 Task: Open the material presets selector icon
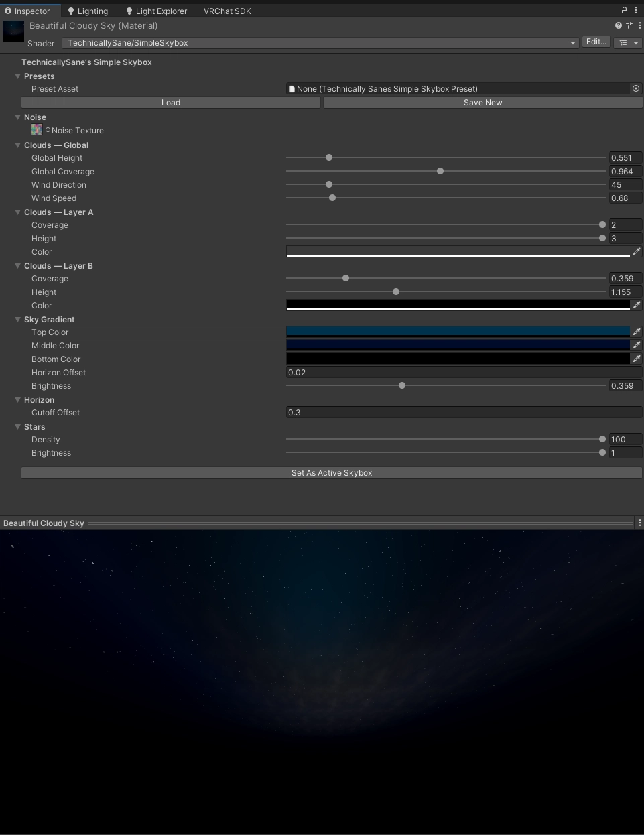tap(629, 25)
